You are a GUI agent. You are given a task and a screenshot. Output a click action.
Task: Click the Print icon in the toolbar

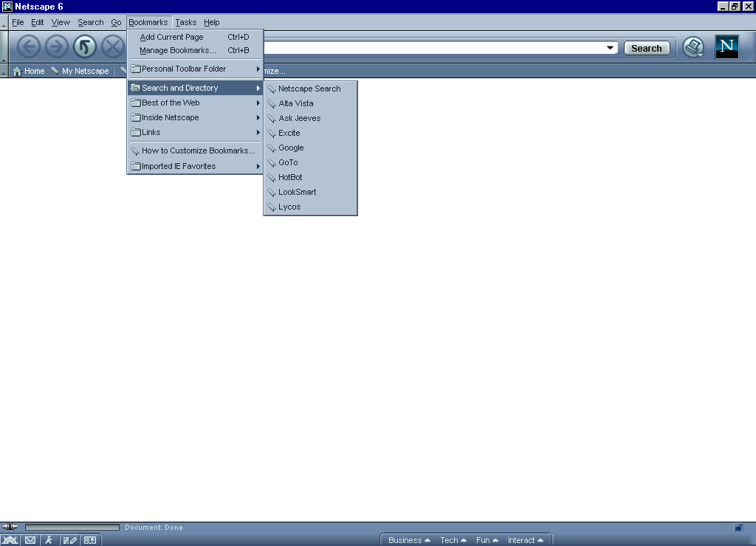[x=693, y=48]
